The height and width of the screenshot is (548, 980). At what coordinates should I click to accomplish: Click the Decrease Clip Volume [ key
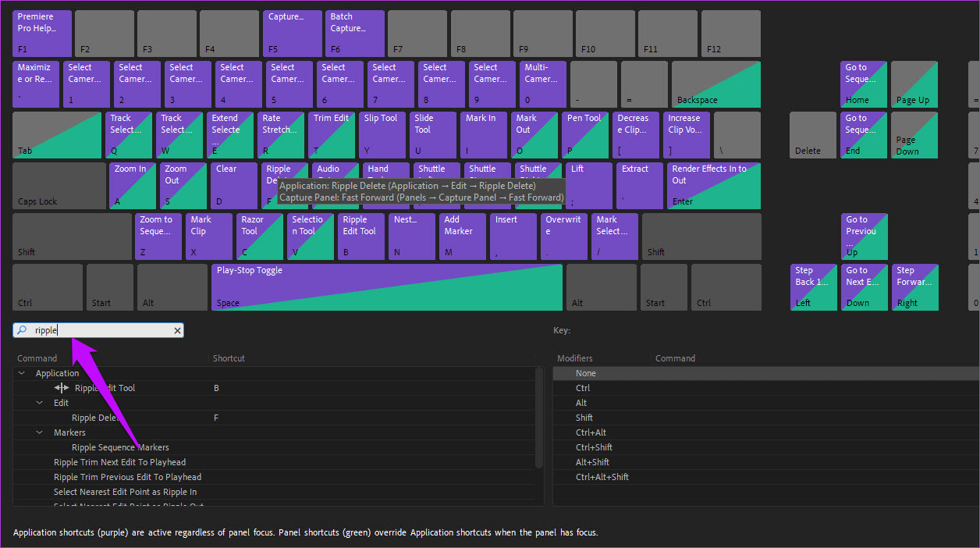click(636, 135)
